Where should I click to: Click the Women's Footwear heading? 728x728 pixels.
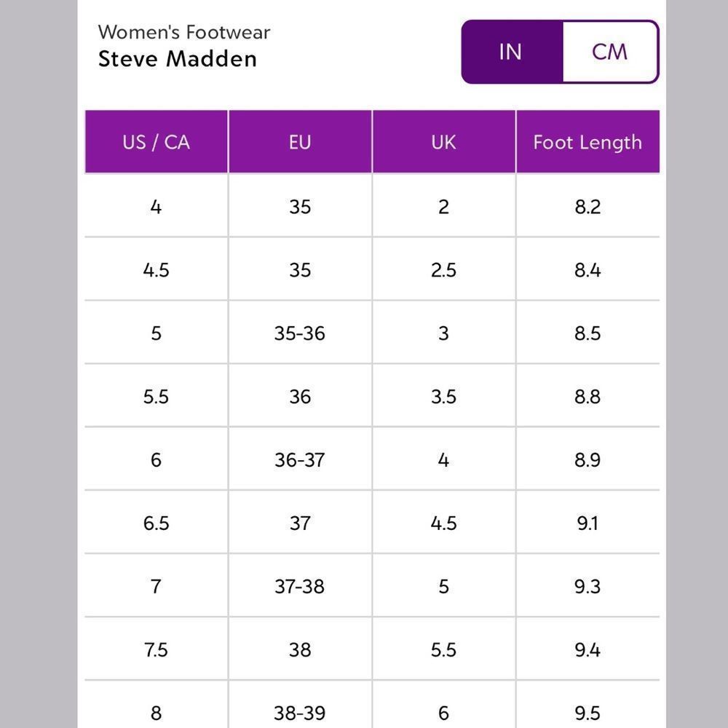184,32
